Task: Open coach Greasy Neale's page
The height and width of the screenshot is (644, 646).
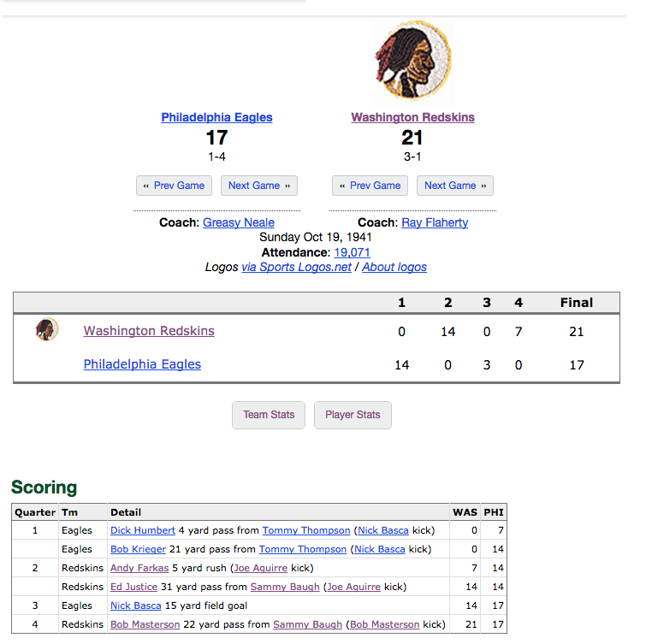Action: point(239,222)
